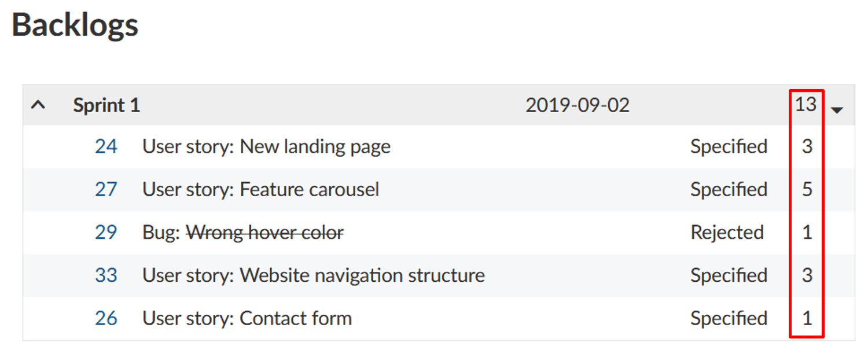Click the Rejected status of bug 29
Screen dimensions: 868x350
tap(727, 232)
